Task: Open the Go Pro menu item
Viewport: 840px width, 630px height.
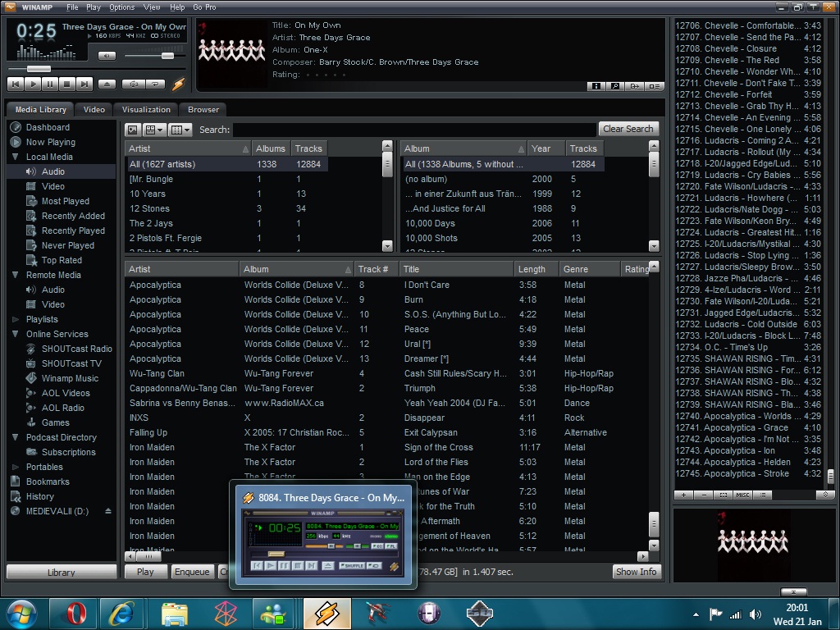Action: (204, 7)
